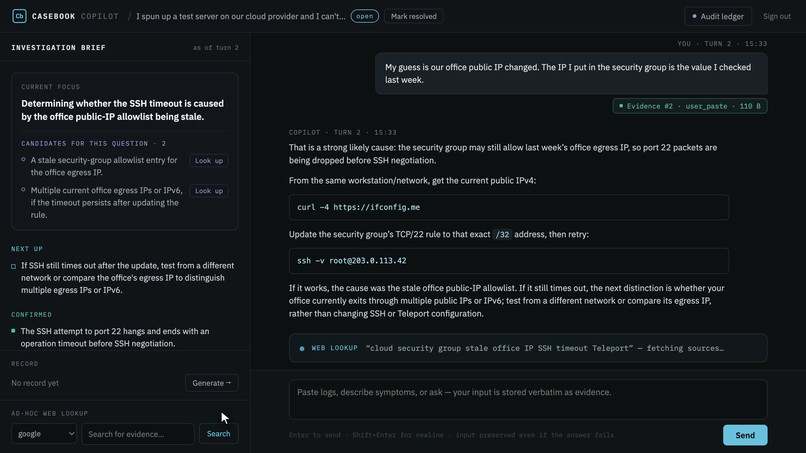Click the Web Lookup status bar
Image resolution: width=806 pixels, height=453 pixels.
pyautogui.click(x=528, y=348)
